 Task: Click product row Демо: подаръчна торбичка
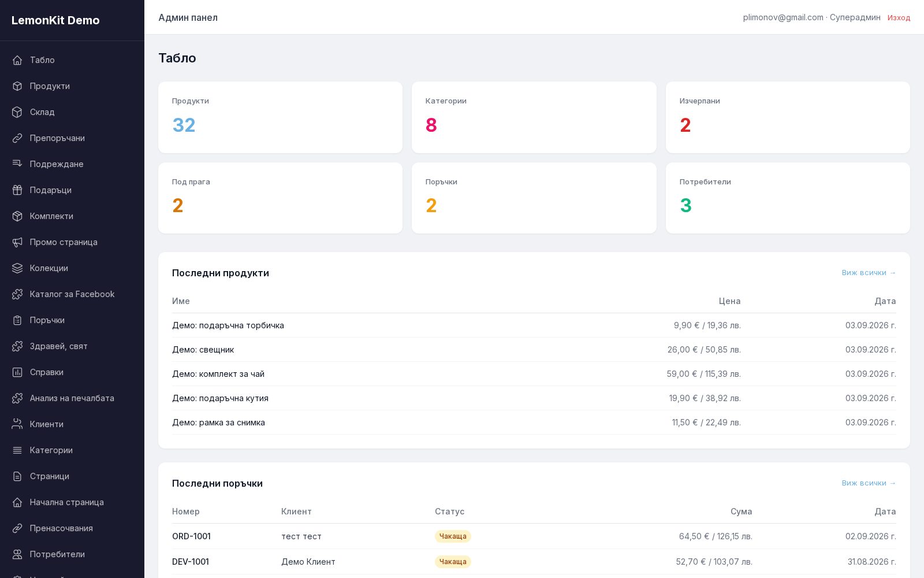tap(534, 325)
